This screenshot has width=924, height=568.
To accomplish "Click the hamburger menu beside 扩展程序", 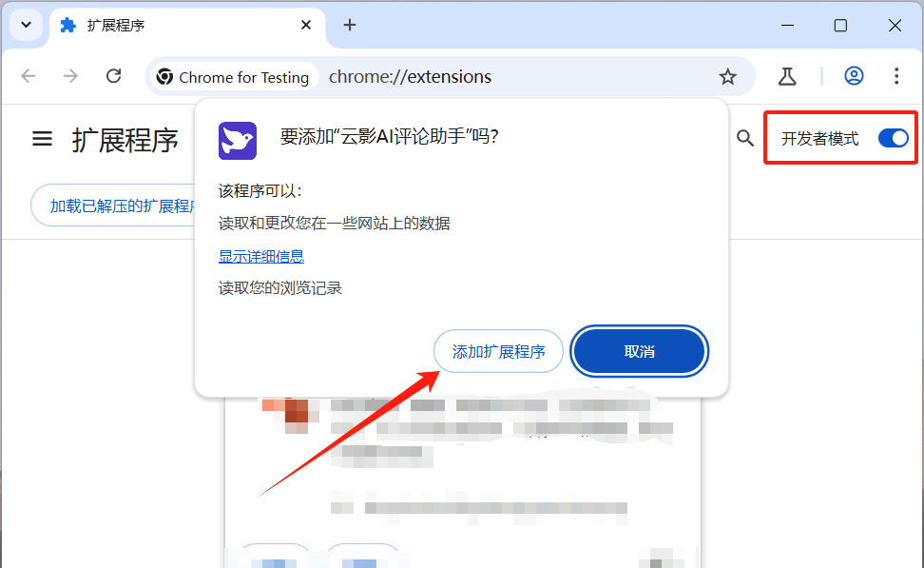I will tap(42, 139).
